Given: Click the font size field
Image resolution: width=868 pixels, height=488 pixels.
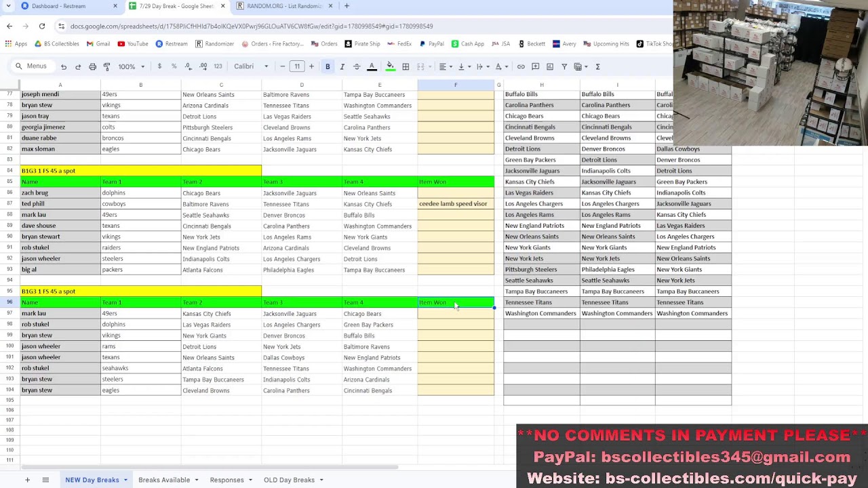Looking at the screenshot, I should click(297, 66).
